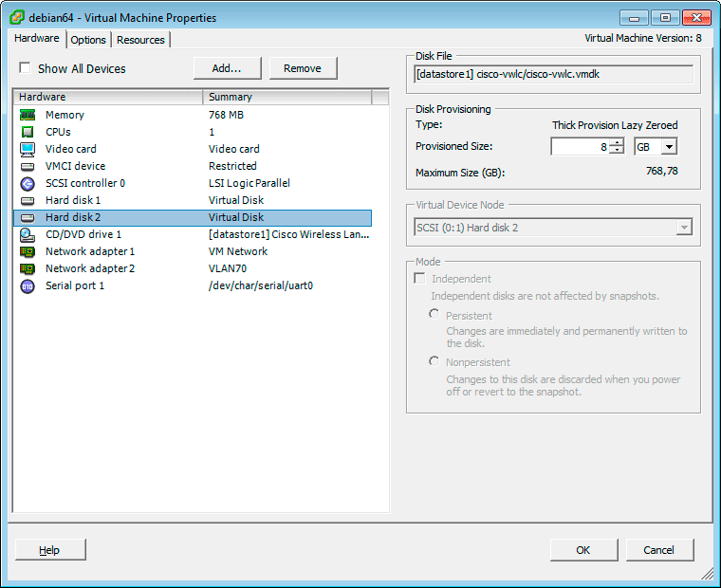The width and height of the screenshot is (721, 588).
Task: Click the Hard disk 2 icon
Action: [28, 218]
